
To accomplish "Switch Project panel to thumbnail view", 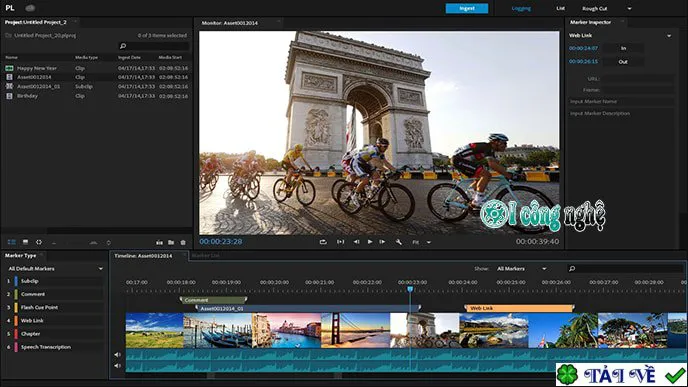I will [x=25, y=242].
